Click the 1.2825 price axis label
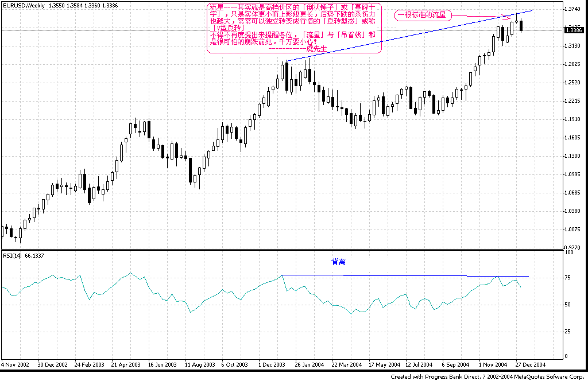 574,64
